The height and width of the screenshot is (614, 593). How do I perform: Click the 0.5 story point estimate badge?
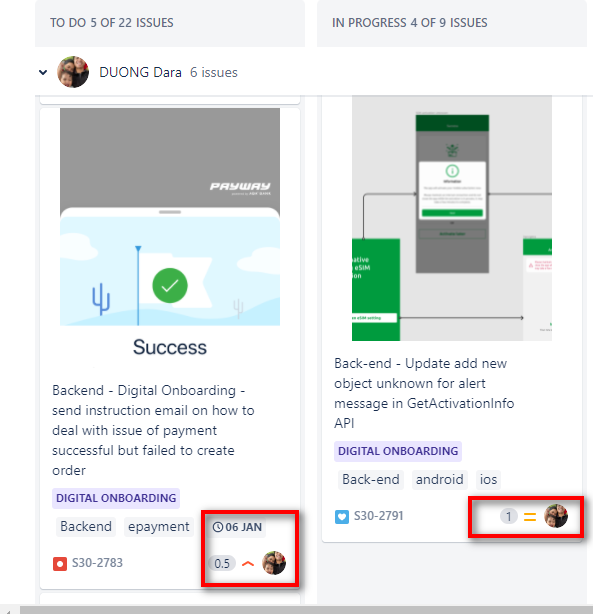(222, 563)
